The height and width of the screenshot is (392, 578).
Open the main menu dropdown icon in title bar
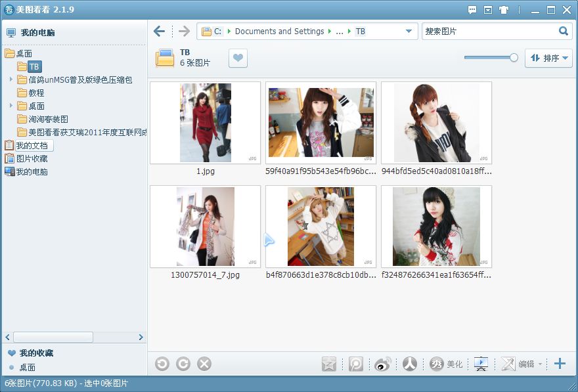(488, 10)
